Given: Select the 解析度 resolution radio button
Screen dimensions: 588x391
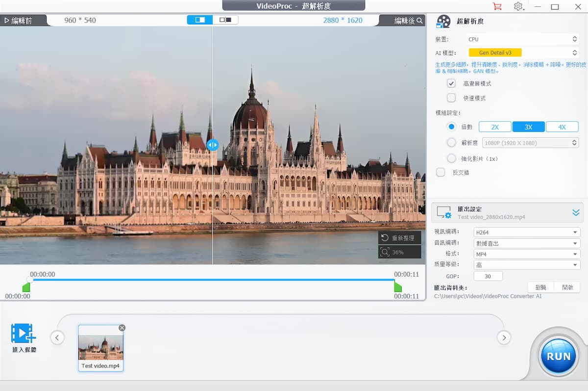Looking at the screenshot, I should click(x=451, y=142).
